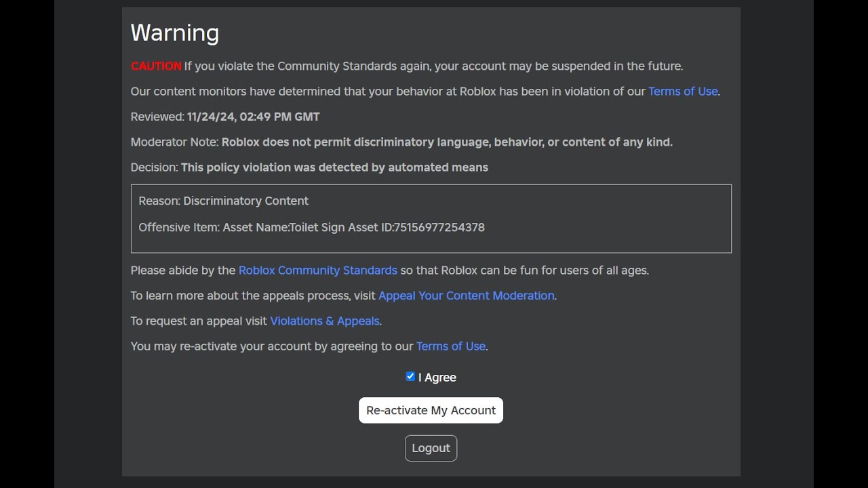Click the Warning heading

point(174,33)
